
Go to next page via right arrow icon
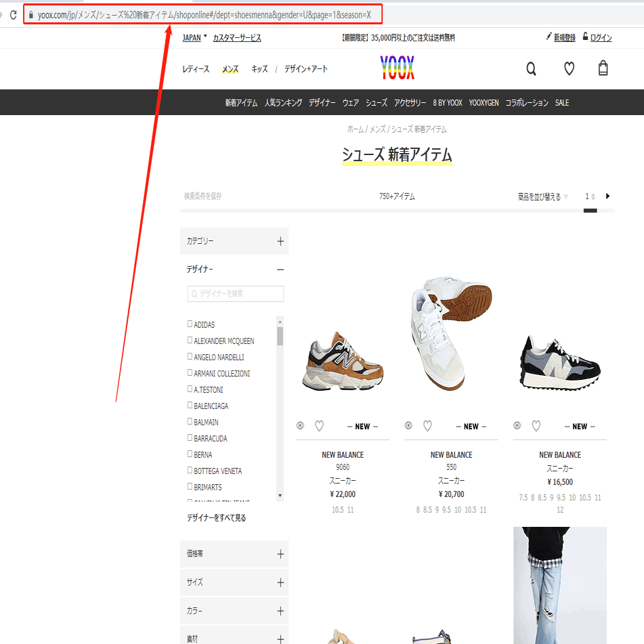[608, 196]
